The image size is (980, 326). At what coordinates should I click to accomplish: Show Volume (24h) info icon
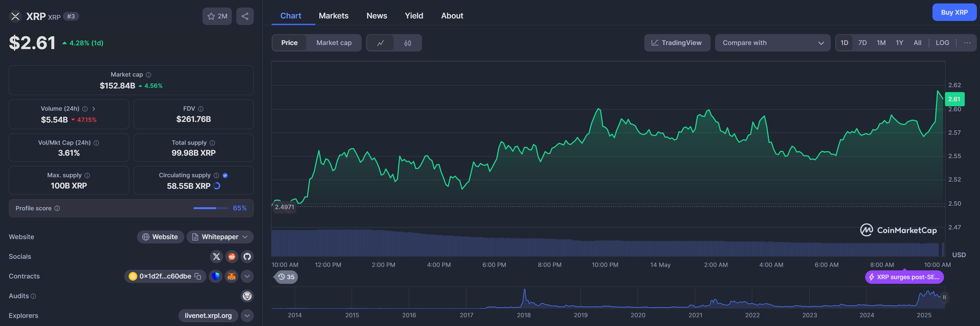click(85, 109)
